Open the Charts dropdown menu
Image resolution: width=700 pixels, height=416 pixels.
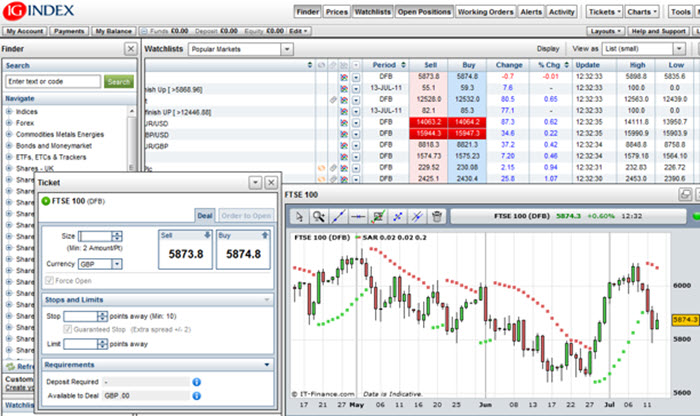pyautogui.click(x=642, y=12)
